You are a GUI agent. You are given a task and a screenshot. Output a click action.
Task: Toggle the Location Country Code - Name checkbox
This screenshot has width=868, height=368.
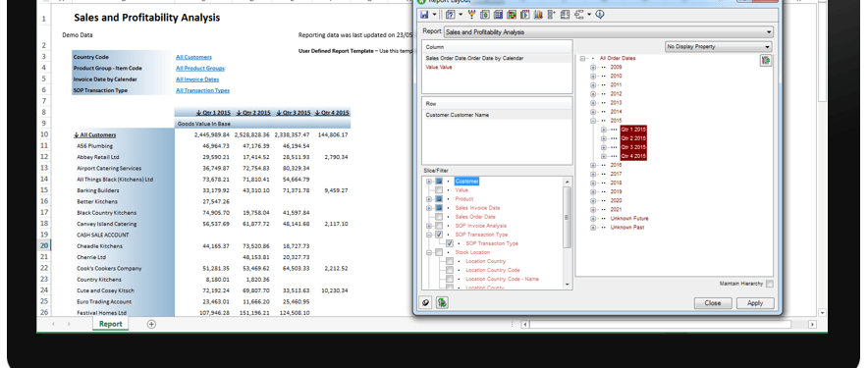450,279
